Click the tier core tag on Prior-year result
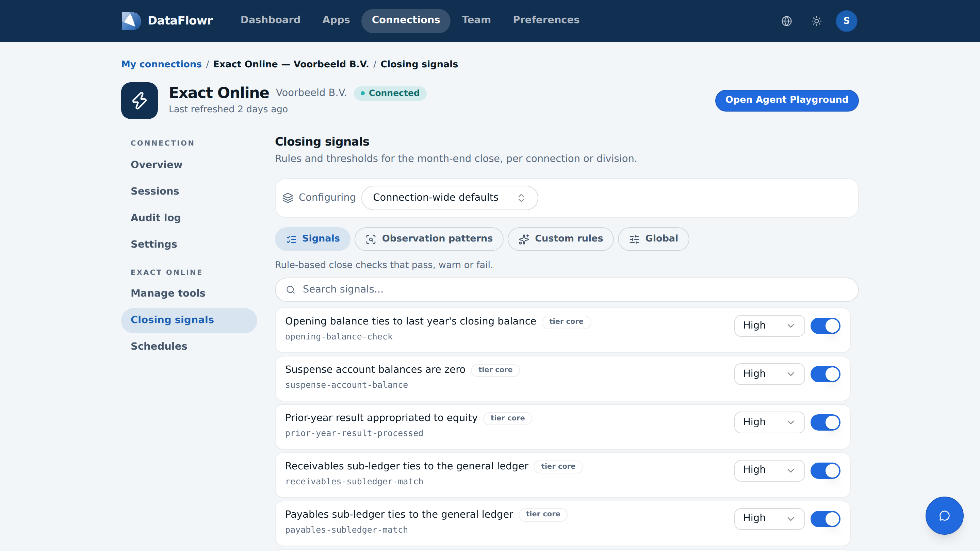This screenshot has height=551, width=980. 507,418
